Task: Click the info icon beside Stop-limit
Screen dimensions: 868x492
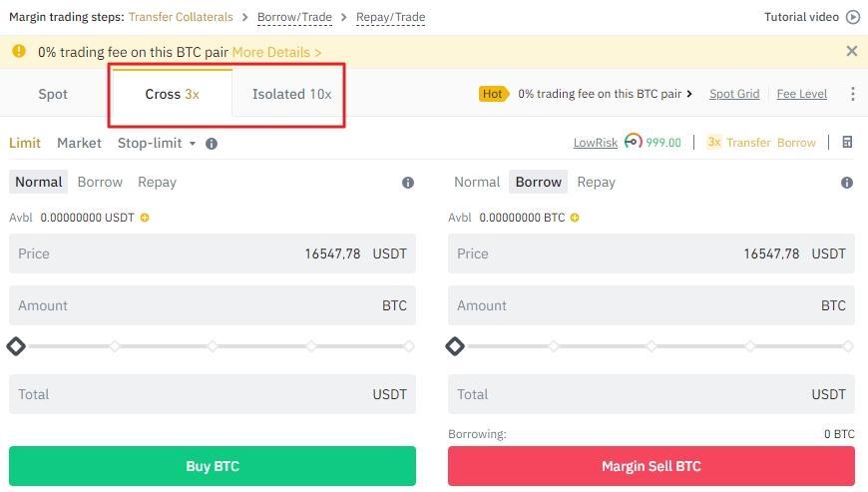Action: click(212, 144)
